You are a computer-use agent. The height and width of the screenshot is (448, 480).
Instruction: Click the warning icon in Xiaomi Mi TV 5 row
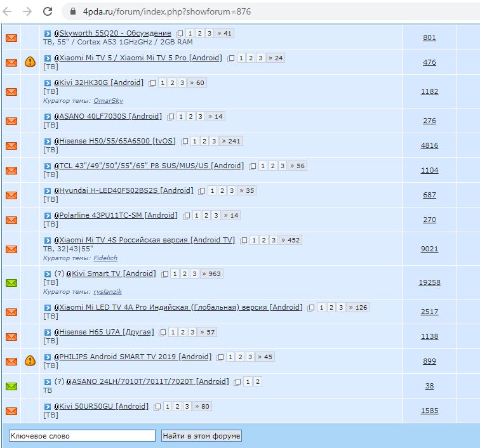(x=30, y=62)
